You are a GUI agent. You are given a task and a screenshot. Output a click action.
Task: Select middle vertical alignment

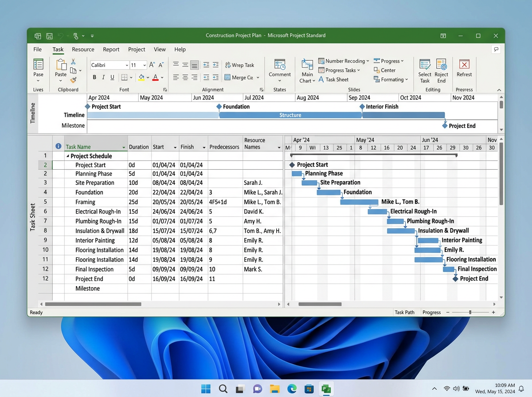coord(185,65)
